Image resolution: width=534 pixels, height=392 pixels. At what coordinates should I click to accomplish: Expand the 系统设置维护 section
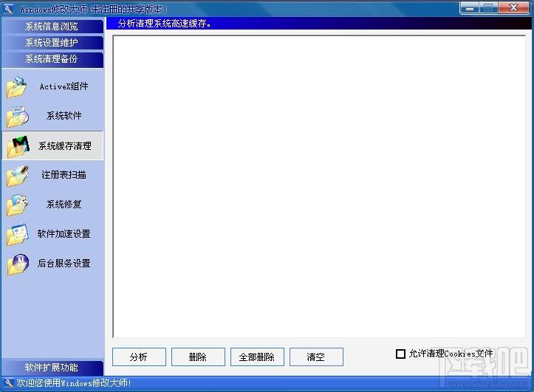(52, 43)
